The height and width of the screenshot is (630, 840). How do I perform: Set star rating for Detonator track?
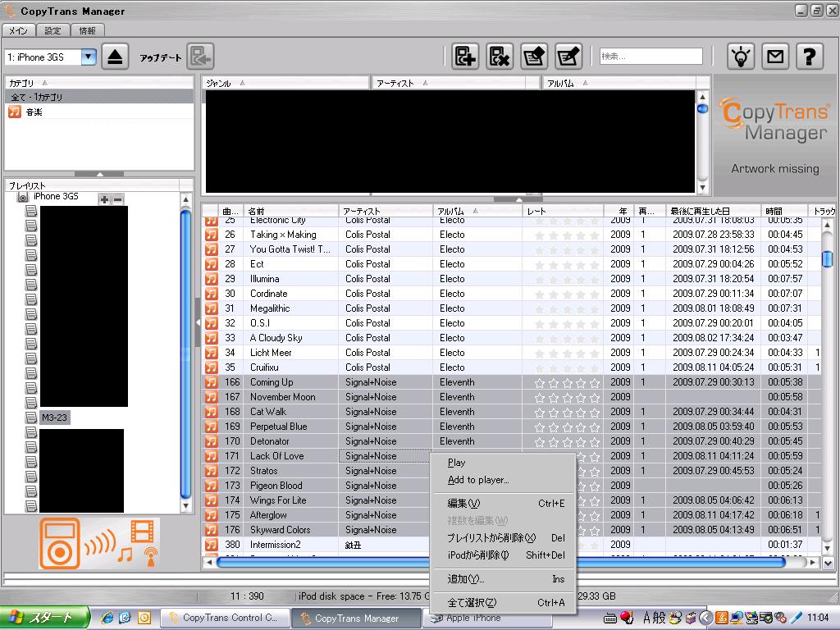pyautogui.click(x=567, y=441)
